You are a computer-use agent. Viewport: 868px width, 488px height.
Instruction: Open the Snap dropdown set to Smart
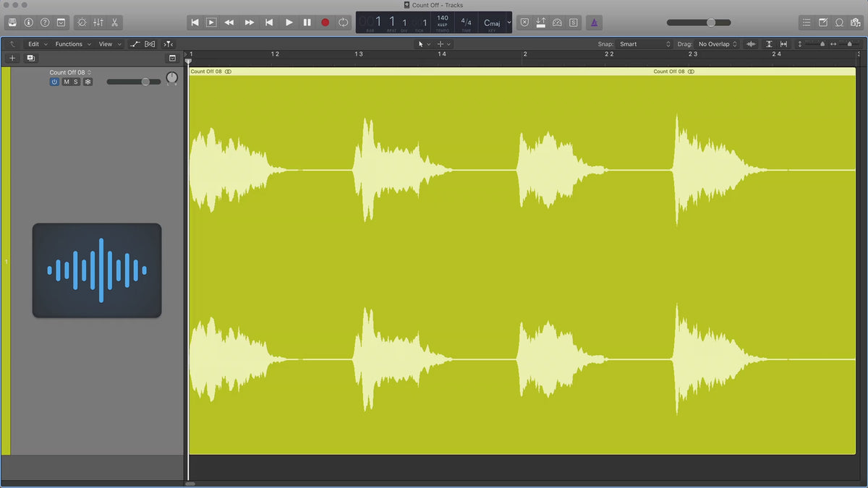click(644, 44)
